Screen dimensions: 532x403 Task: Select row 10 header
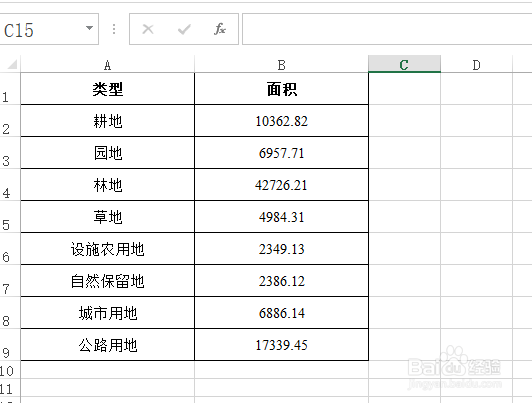(x=10, y=370)
